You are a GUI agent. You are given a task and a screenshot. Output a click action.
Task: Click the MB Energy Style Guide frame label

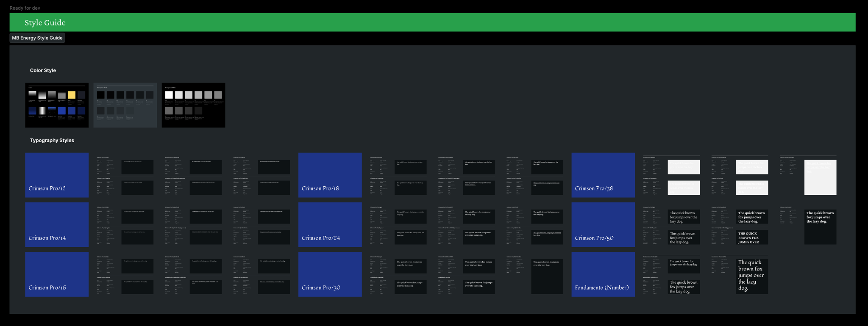coord(37,38)
